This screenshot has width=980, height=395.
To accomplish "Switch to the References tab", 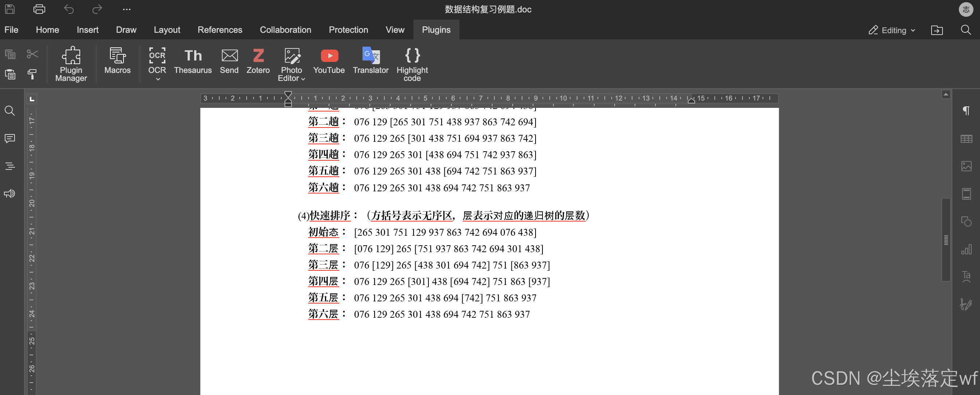I will click(220, 30).
